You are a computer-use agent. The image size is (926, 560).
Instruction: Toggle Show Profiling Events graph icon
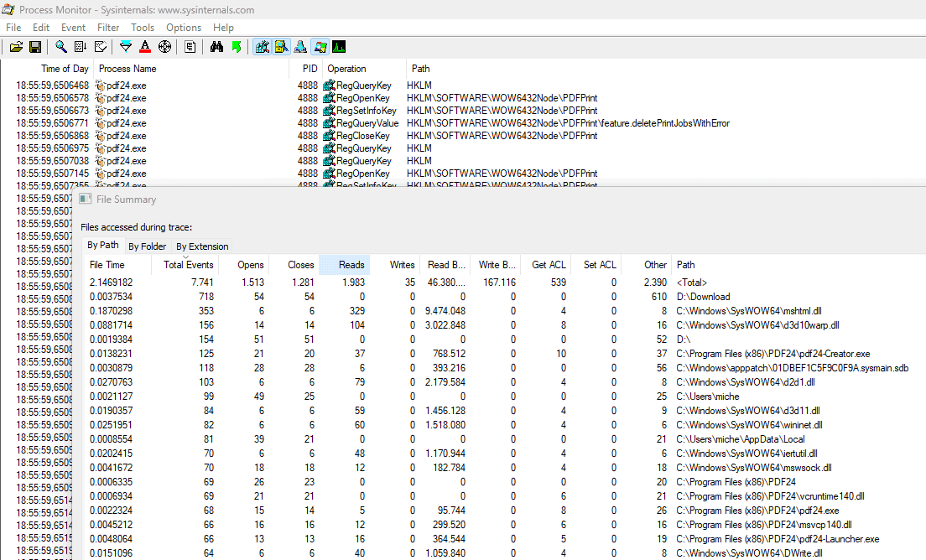tap(339, 47)
